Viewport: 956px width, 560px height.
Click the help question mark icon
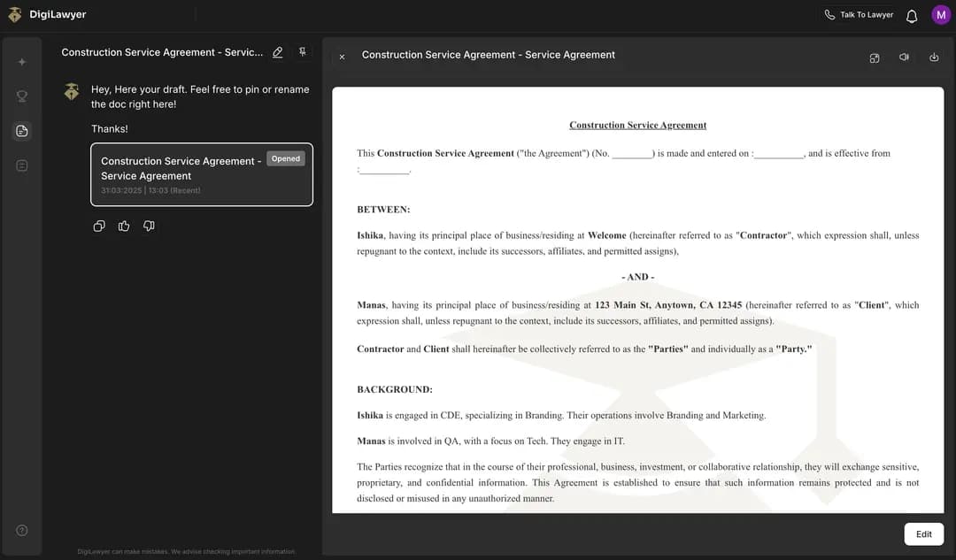tap(22, 531)
